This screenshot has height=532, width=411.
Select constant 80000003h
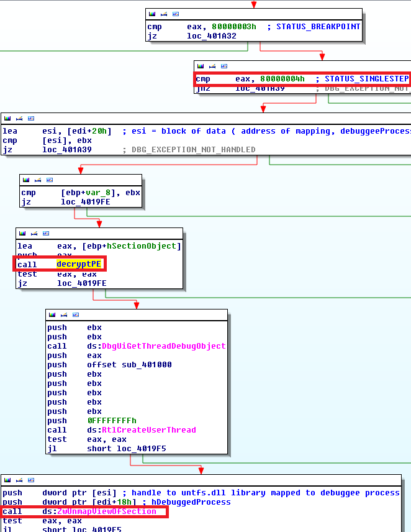pyautogui.click(x=234, y=27)
